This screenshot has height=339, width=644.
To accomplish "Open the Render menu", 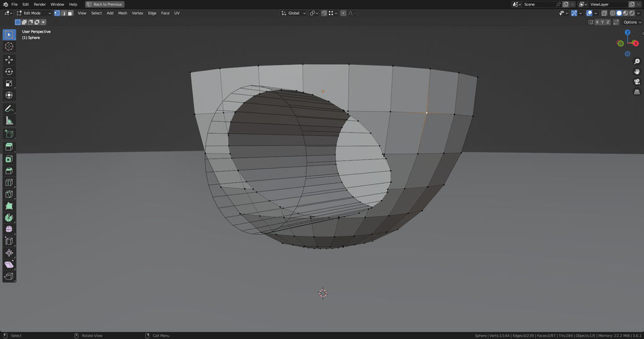I will tap(40, 4).
